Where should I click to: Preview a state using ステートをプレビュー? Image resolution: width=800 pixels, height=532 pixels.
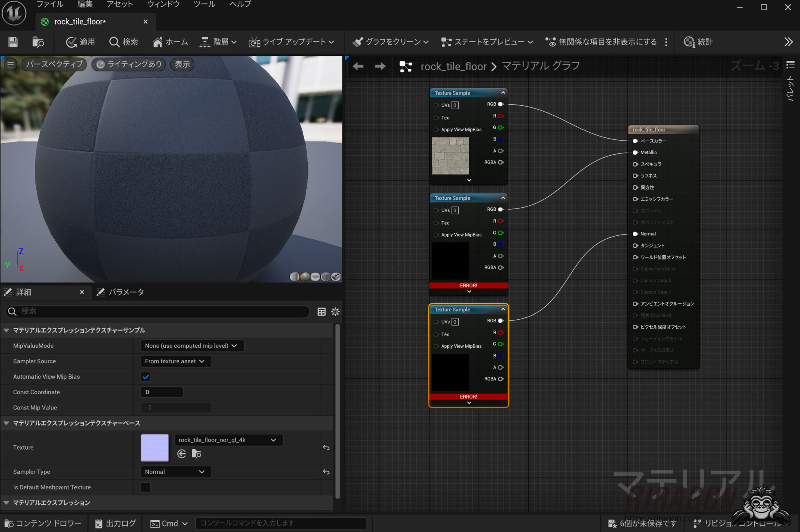point(486,42)
